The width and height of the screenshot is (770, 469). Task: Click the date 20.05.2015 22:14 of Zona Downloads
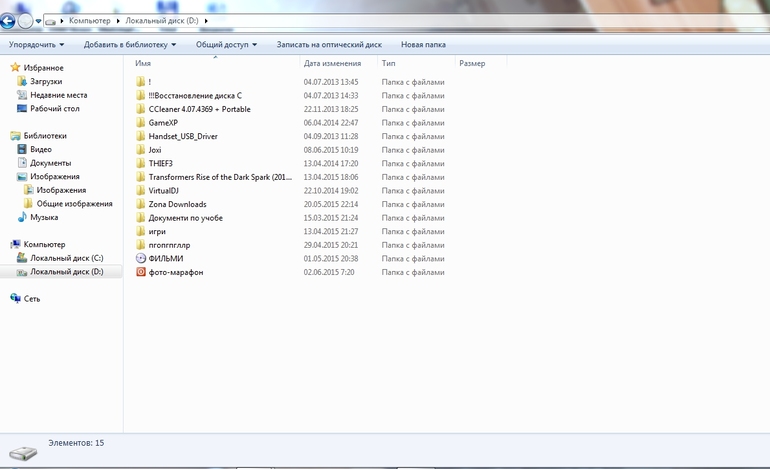(330, 204)
